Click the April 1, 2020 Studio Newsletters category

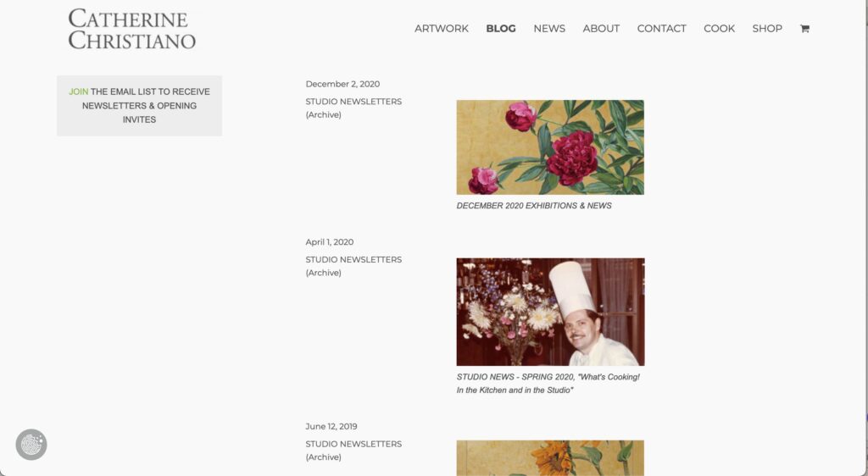tap(353, 267)
